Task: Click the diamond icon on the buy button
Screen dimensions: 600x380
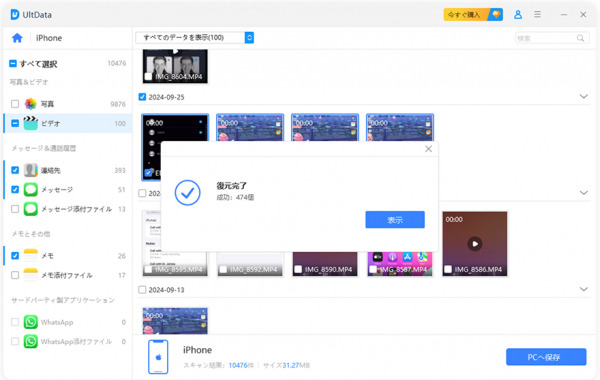Action: click(x=496, y=15)
